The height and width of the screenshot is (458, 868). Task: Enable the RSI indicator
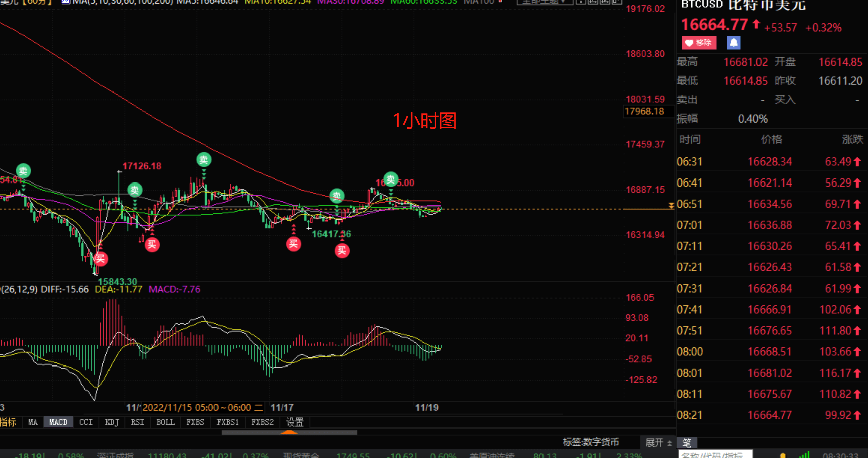coord(137,422)
